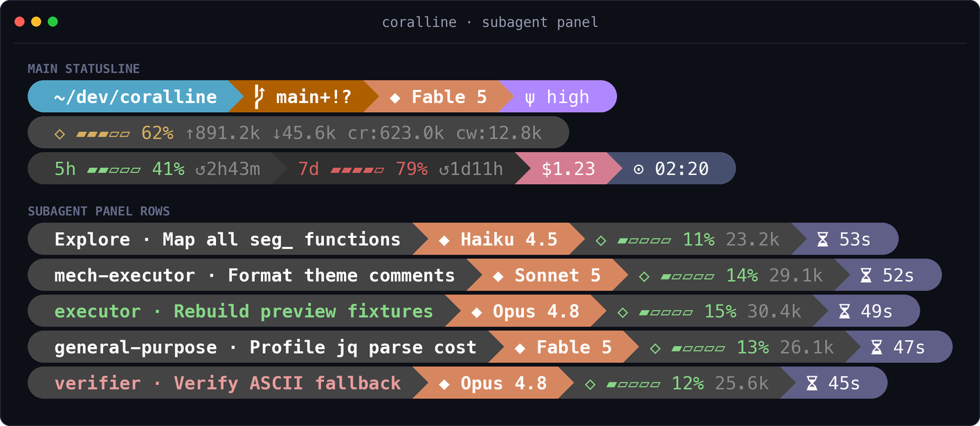Screen dimensions: 980x426
Task: Click the reset icon before 1d11h
Action: (444, 169)
